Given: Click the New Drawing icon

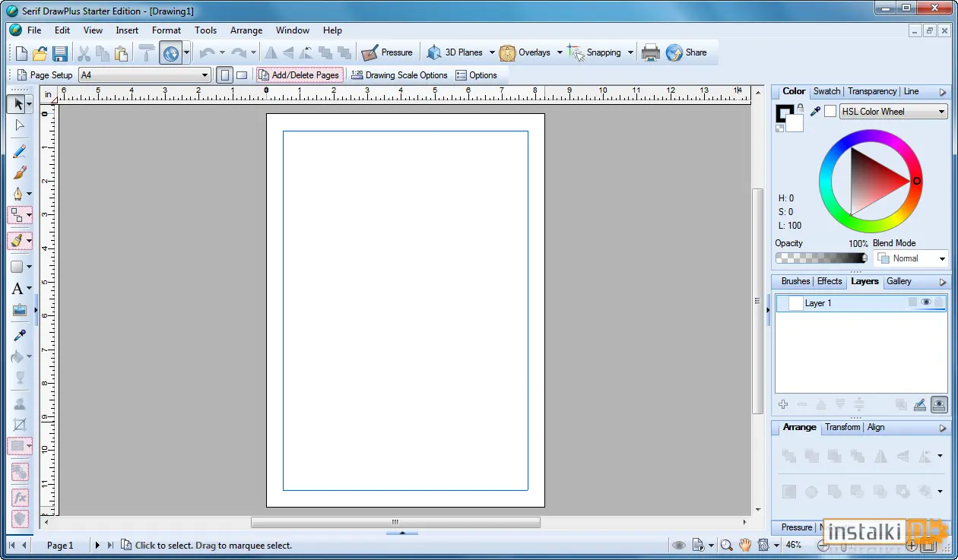Looking at the screenshot, I should (21, 53).
